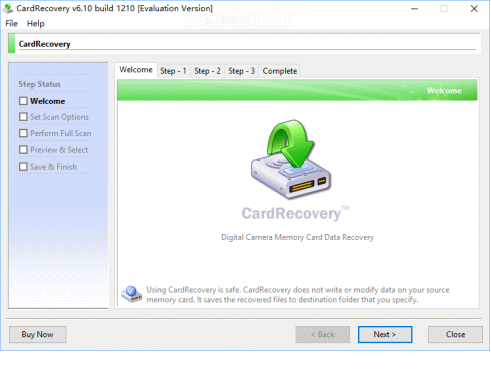
Task: Select the Step - 2 tab
Action: [x=207, y=71]
